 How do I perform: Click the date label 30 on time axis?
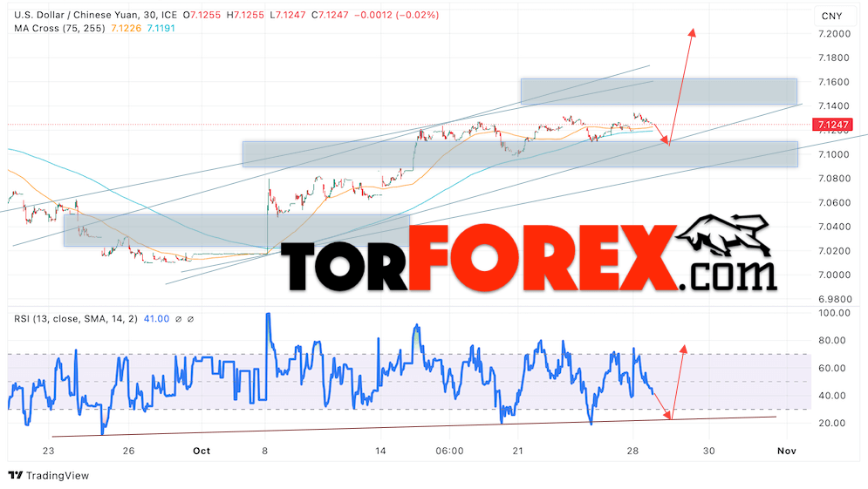(x=708, y=451)
